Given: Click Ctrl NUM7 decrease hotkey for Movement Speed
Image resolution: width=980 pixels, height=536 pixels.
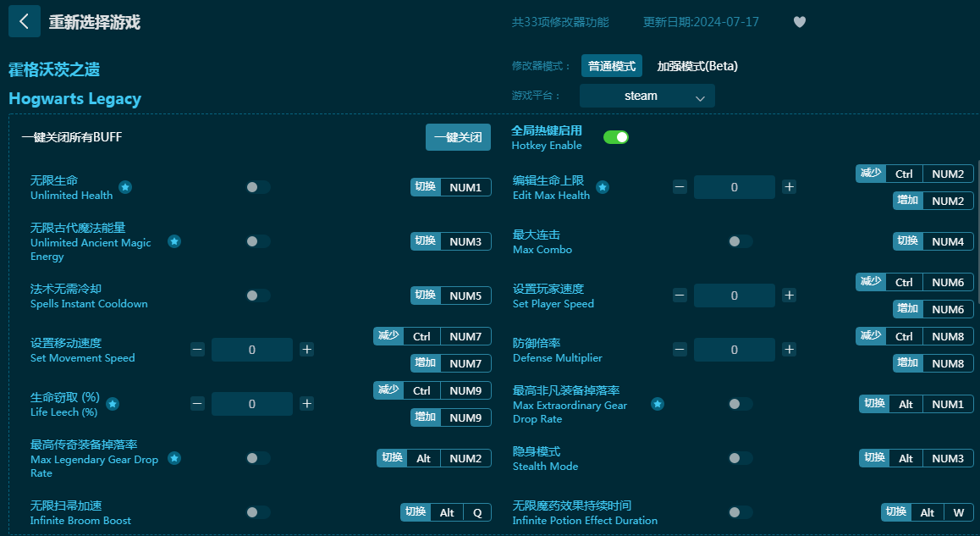Looking at the screenshot, I should point(432,336).
